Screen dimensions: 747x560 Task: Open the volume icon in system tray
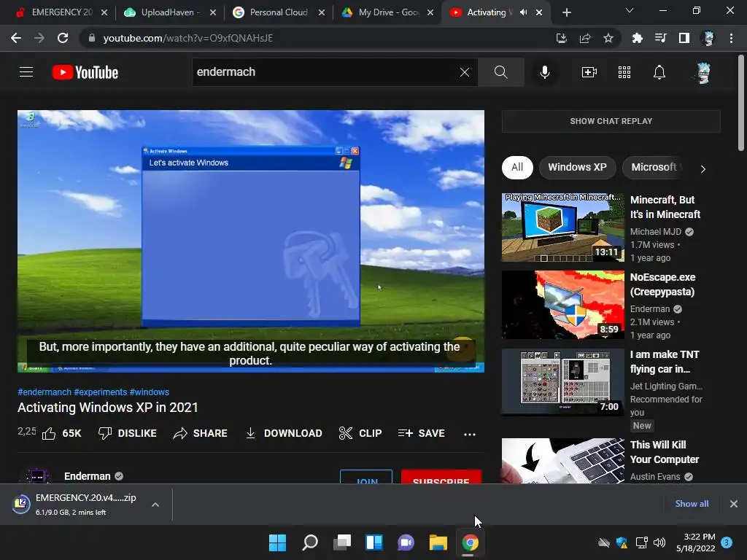659,542
